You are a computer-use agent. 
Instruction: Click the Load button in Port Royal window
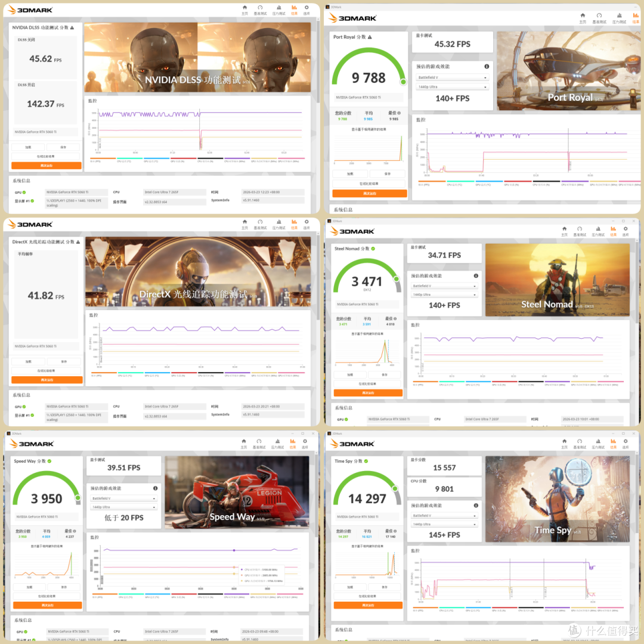350,174
